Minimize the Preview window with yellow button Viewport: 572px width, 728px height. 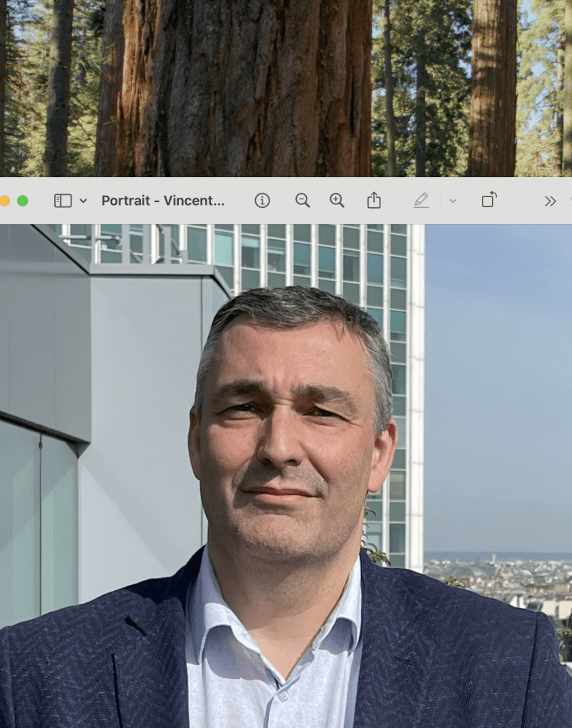pos(4,201)
